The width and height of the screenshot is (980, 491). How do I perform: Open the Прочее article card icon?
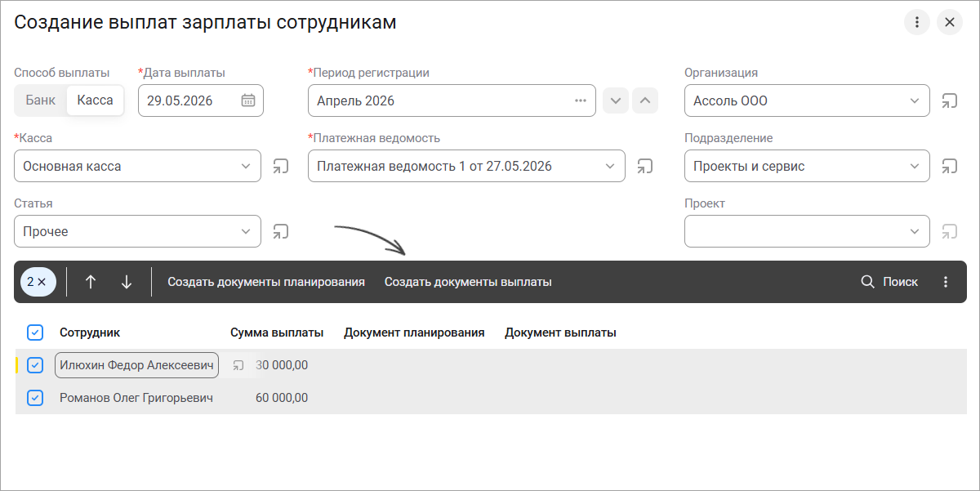[x=280, y=231]
